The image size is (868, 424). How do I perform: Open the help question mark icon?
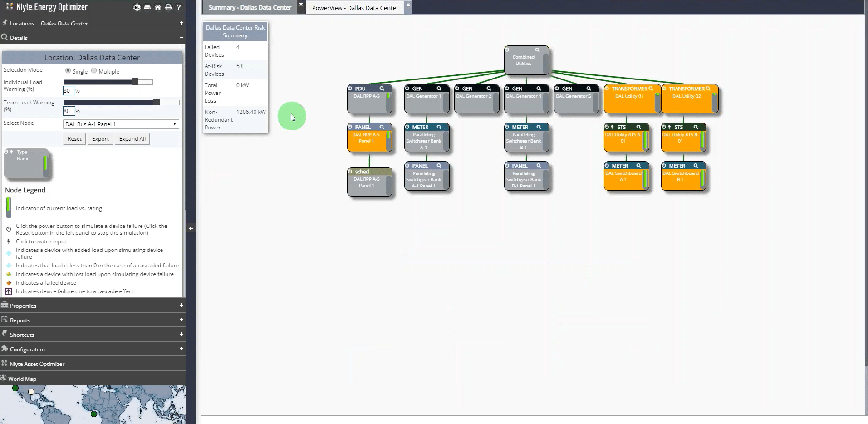179,7
